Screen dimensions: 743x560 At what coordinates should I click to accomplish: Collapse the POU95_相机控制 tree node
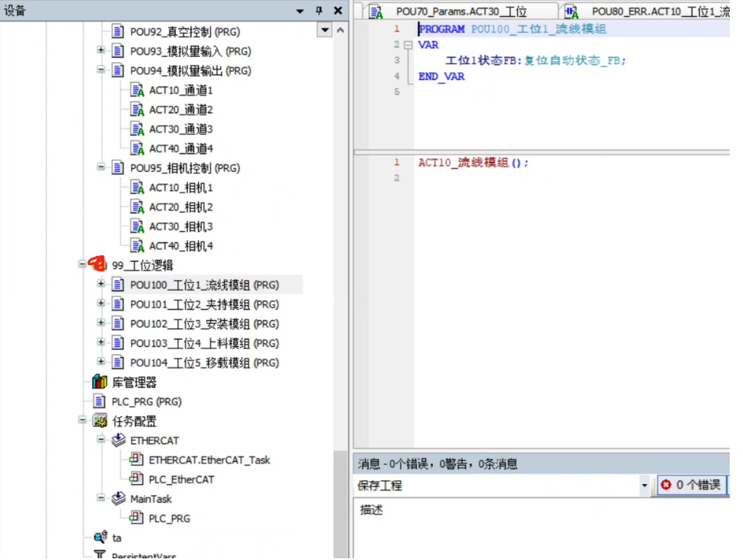(x=101, y=168)
